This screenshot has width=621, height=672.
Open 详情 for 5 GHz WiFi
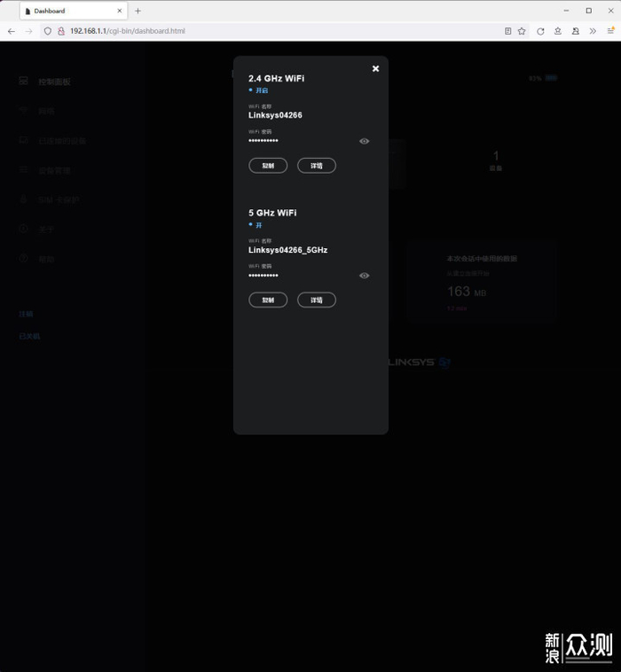point(317,300)
